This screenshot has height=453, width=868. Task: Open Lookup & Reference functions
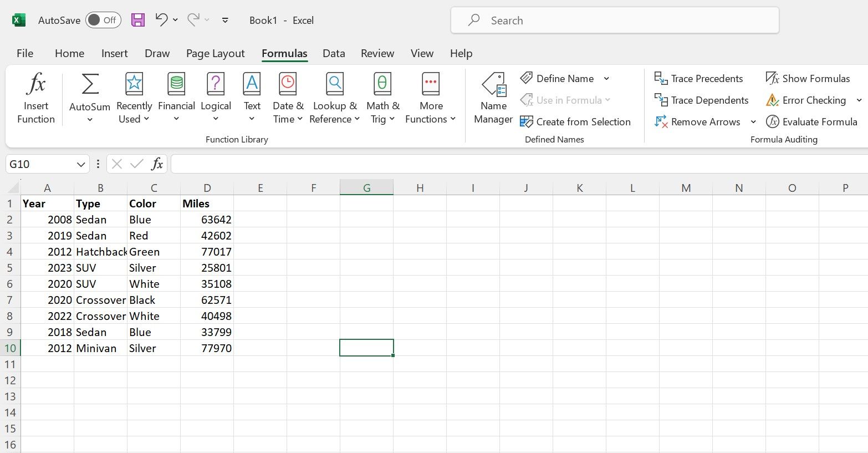tap(334, 98)
